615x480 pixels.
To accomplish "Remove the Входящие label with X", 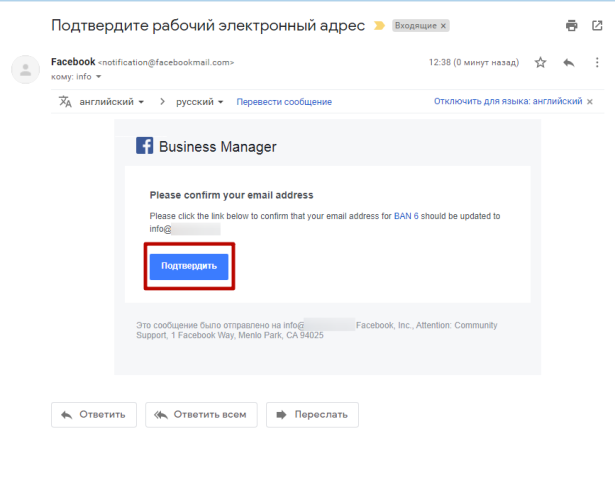I will 443,26.
